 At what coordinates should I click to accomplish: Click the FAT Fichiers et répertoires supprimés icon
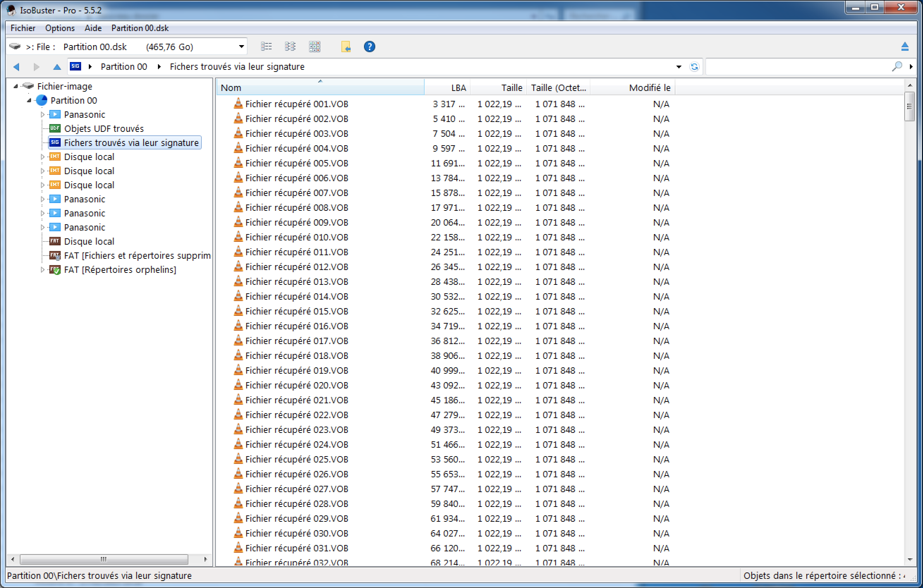coord(55,256)
